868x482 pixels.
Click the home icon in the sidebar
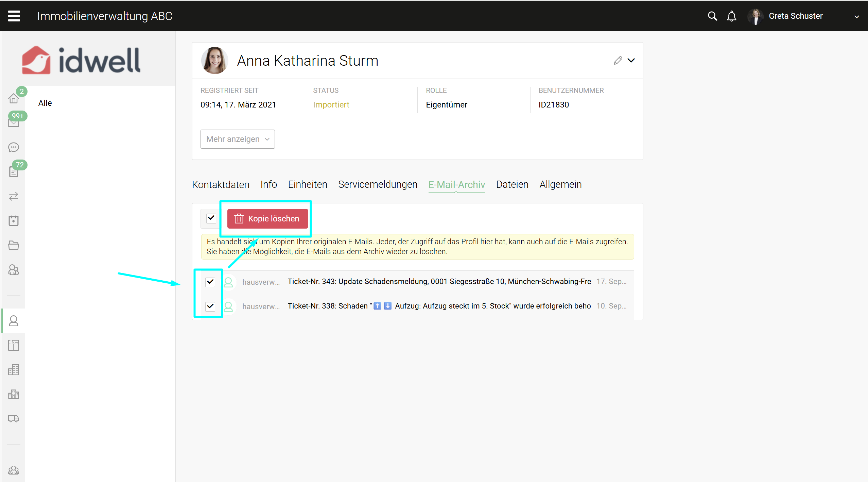point(14,99)
